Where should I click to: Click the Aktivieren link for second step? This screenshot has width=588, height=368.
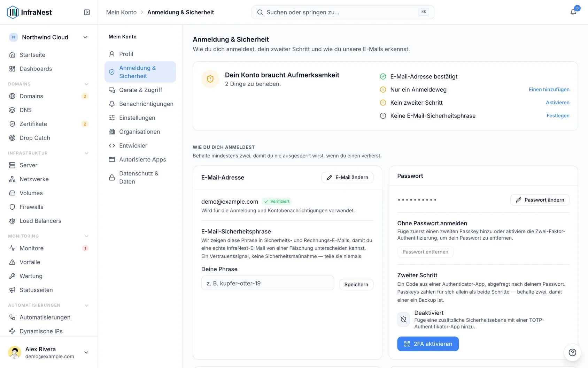558,103
